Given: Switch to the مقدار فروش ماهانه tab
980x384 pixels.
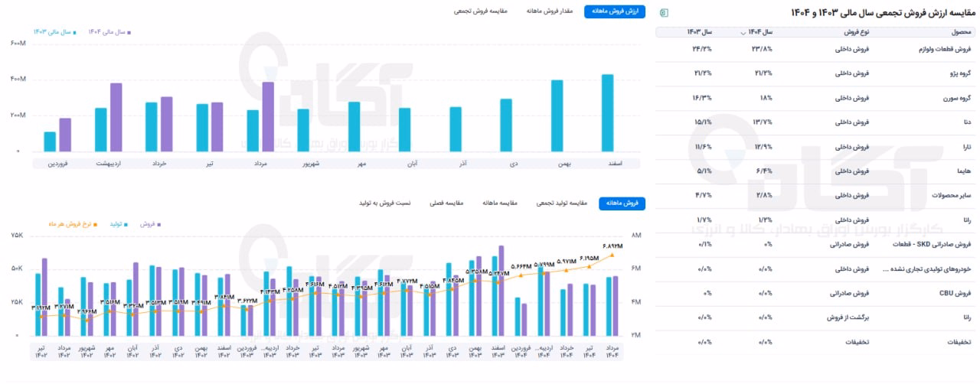Looking at the screenshot, I should (548, 11).
